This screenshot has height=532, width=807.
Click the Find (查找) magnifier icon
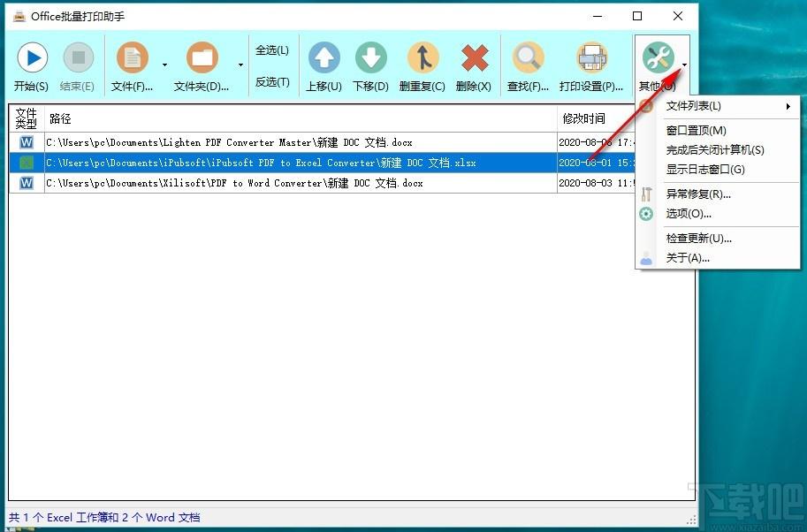click(x=528, y=57)
